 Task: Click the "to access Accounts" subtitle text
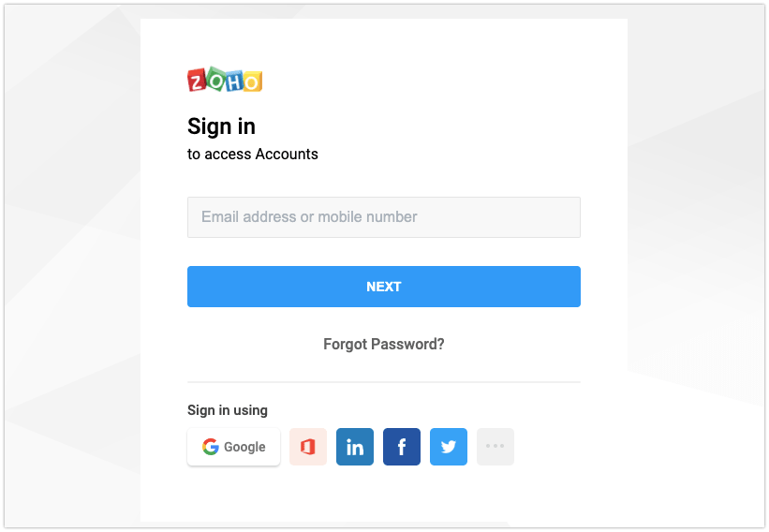[253, 154]
